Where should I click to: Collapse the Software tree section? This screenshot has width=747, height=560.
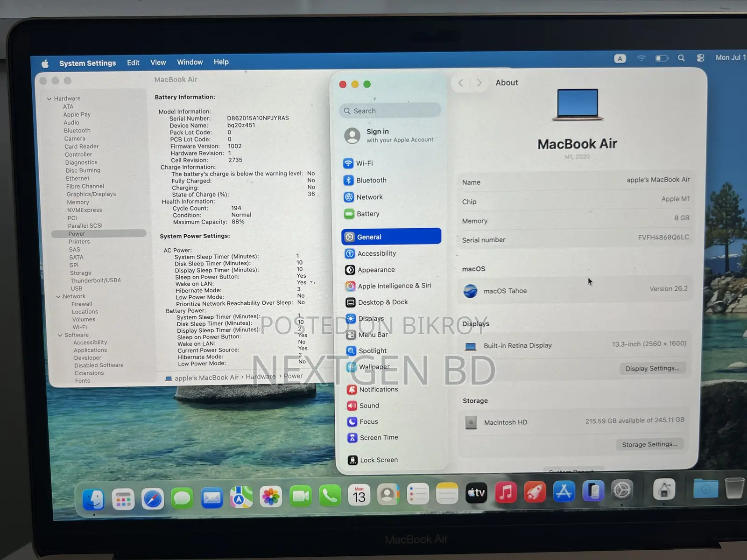(60, 336)
